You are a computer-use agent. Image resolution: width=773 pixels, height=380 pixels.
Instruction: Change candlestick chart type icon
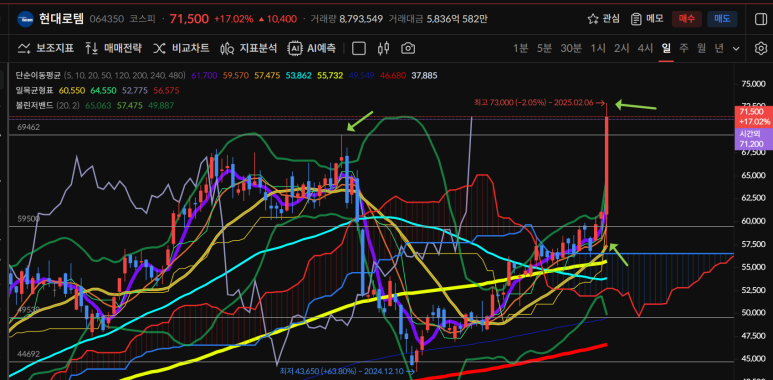click(384, 48)
